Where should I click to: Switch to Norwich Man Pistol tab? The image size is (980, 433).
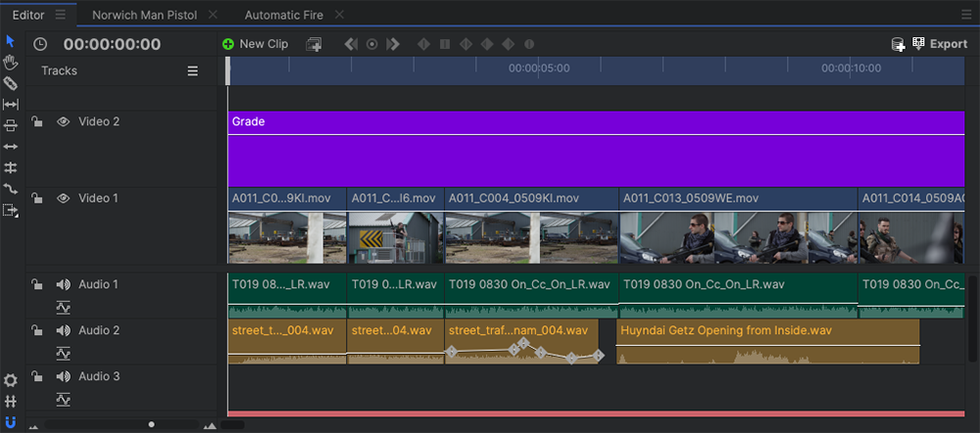click(144, 15)
